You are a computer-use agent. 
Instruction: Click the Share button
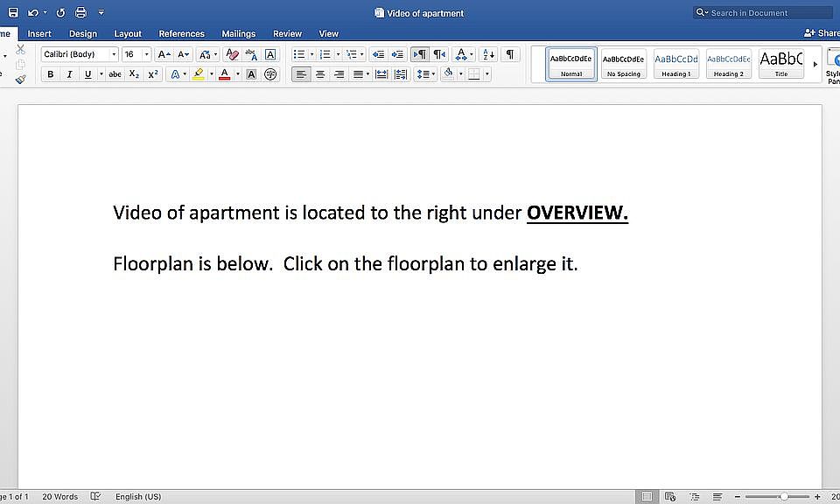[822, 33]
